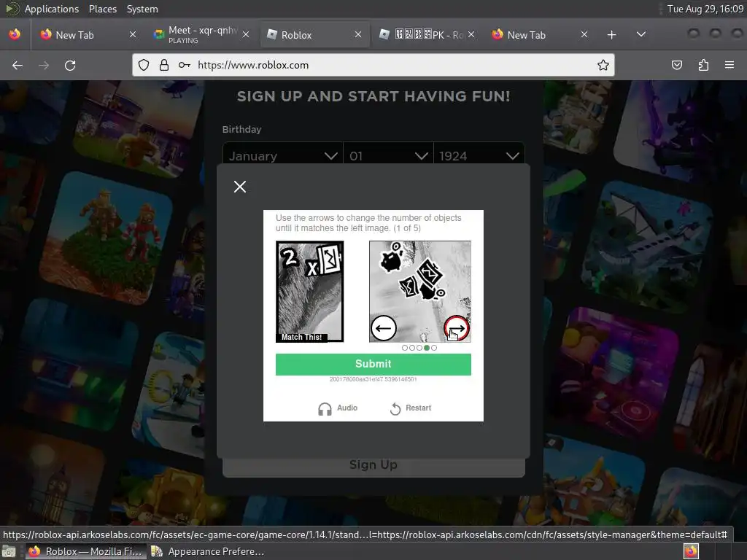
Task: Click the Sign Up button
Action: tap(373, 465)
